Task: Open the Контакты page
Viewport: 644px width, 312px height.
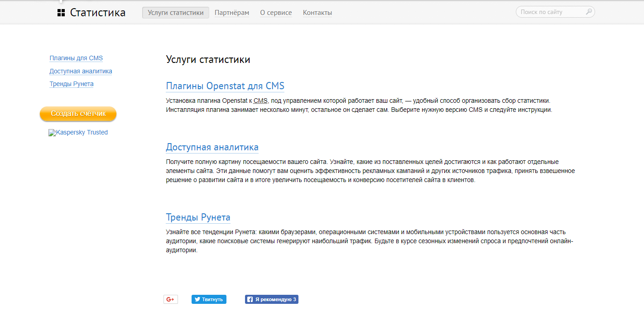Action: 317,12
